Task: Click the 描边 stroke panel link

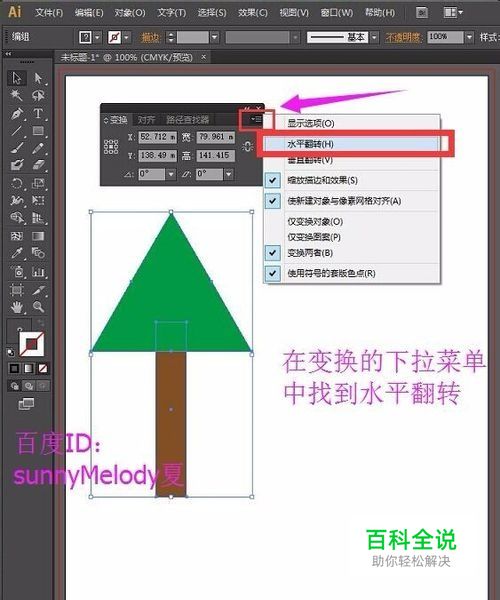Action: tap(150, 38)
